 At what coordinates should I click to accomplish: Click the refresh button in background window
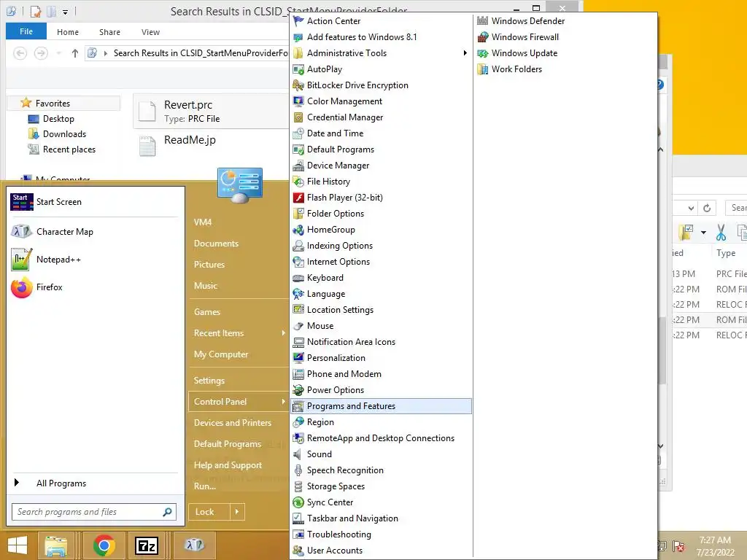click(707, 208)
